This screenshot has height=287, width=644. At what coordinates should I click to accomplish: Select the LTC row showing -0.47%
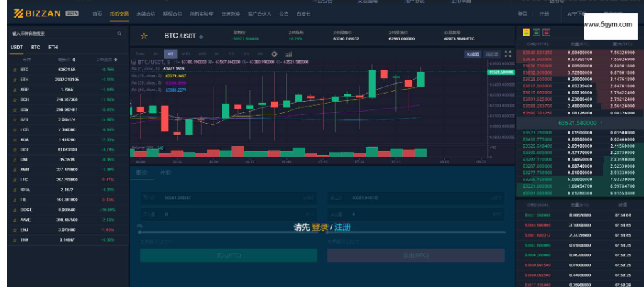click(67, 180)
